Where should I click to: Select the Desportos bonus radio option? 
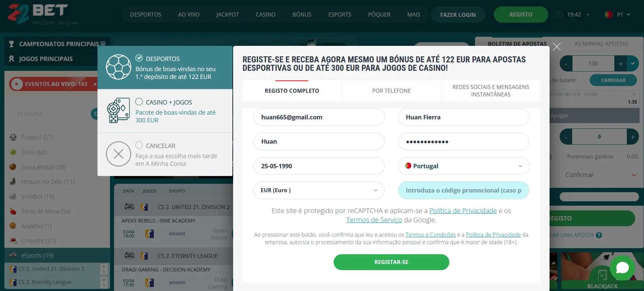139,58
